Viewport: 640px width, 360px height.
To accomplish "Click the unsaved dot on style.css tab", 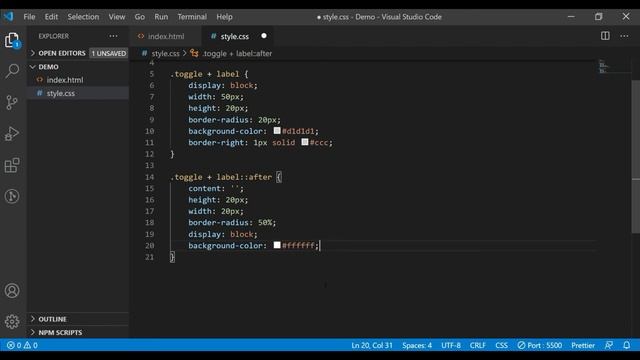I will (x=264, y=36).
